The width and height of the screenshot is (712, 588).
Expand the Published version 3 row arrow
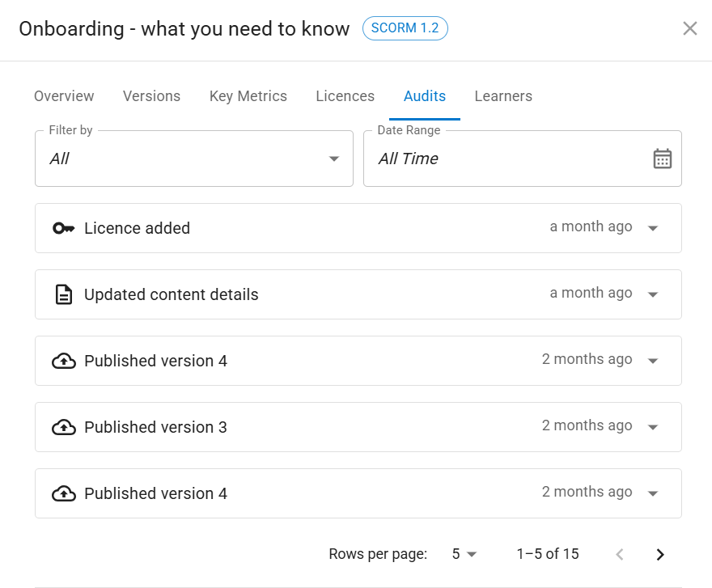pyautogui.click(x=654, y=427)
